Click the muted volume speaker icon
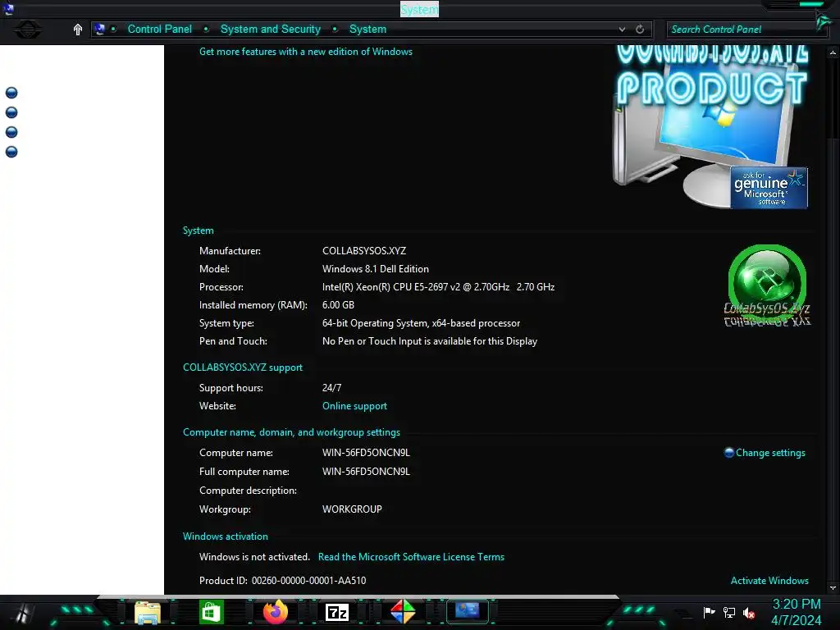Screen dimensions: 840x630 point(749,612)
